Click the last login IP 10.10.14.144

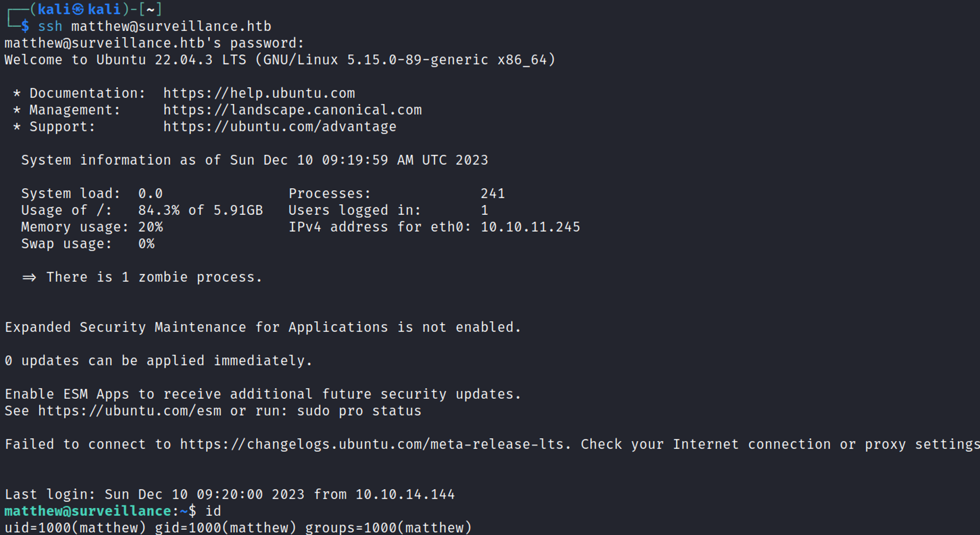coord(405,494)
